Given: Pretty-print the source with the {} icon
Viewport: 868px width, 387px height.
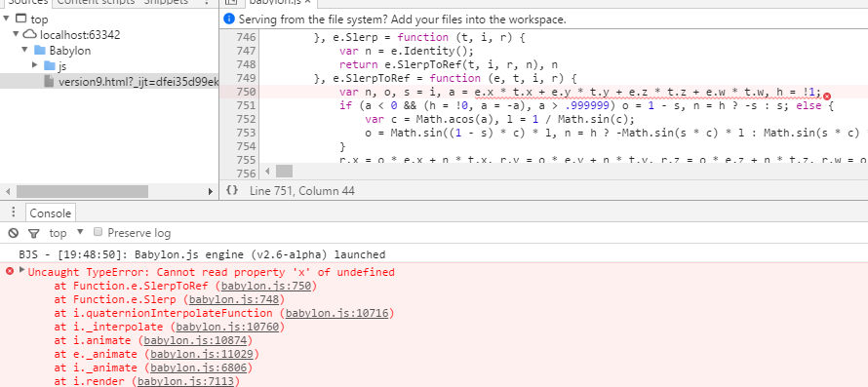Looking at the screenshot, I should tap(232, 190).
